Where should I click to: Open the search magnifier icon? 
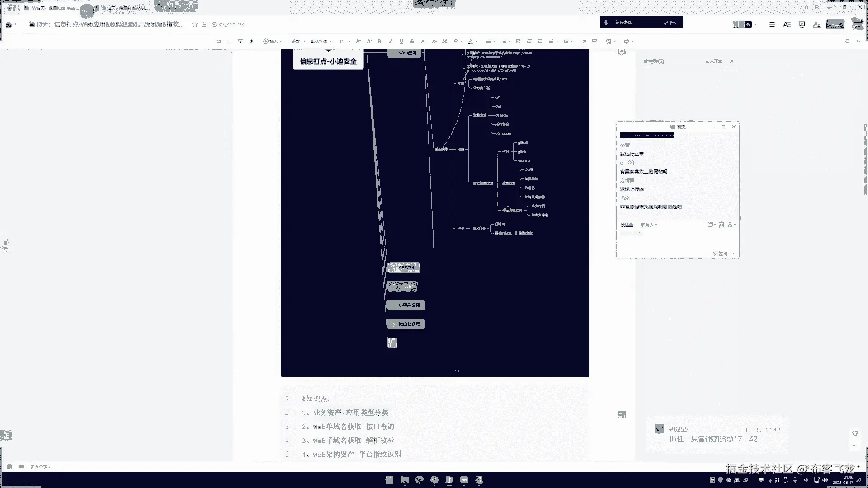(848, 41)
